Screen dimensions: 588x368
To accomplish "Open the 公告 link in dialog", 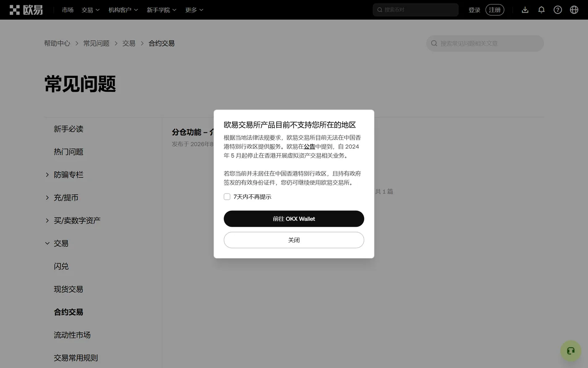I will (310, 147).
